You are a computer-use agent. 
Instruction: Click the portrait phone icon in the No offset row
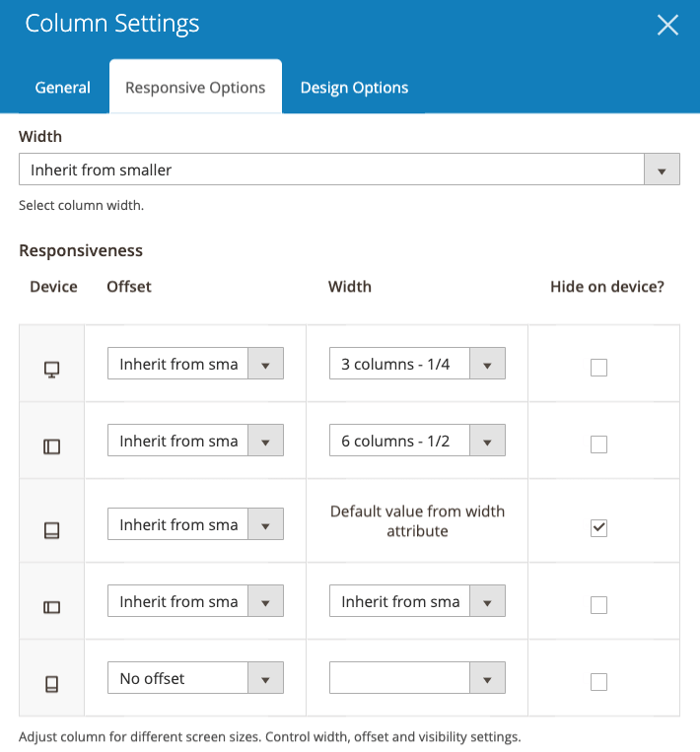tap(52, 684)
